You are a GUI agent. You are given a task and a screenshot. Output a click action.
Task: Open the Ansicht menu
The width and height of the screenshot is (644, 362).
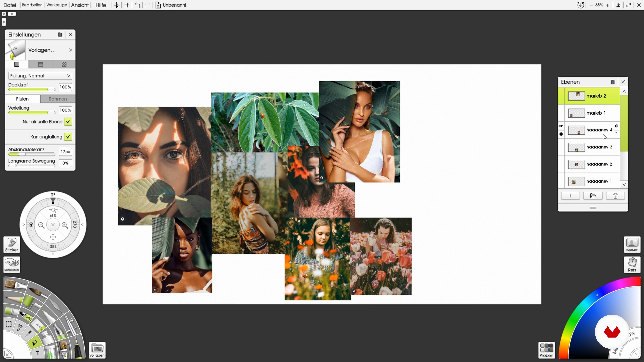click(x=80, y=5)
